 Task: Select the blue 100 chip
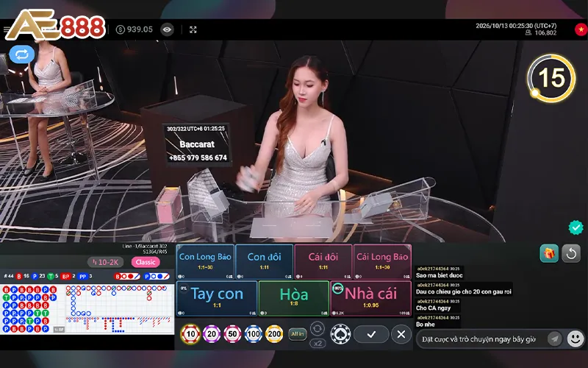[254, 334]
